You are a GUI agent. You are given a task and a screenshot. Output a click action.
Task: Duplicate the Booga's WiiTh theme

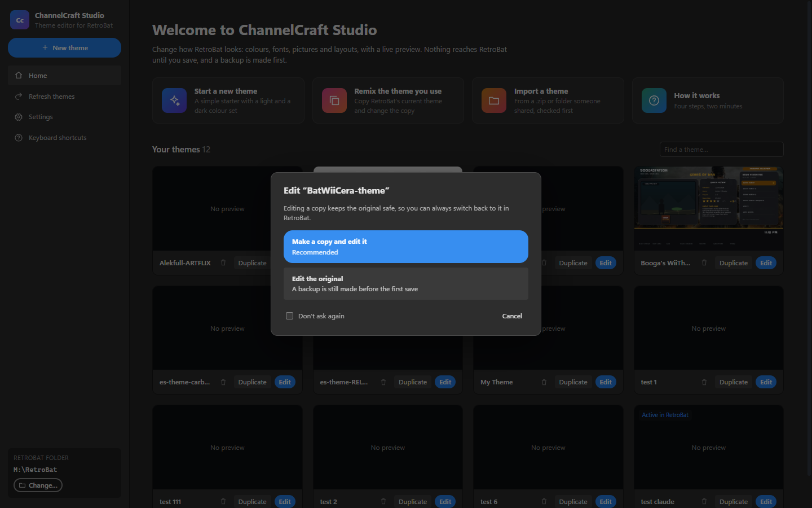(x=734, y=263)
